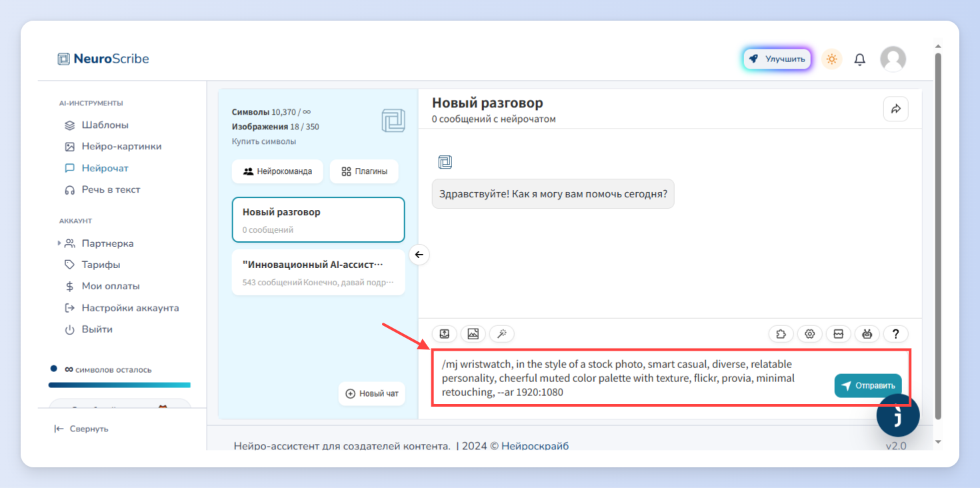This screenshot has width=980, height=488.
Task: Collapse the chat list with arrow button
Action: point(419,255)
